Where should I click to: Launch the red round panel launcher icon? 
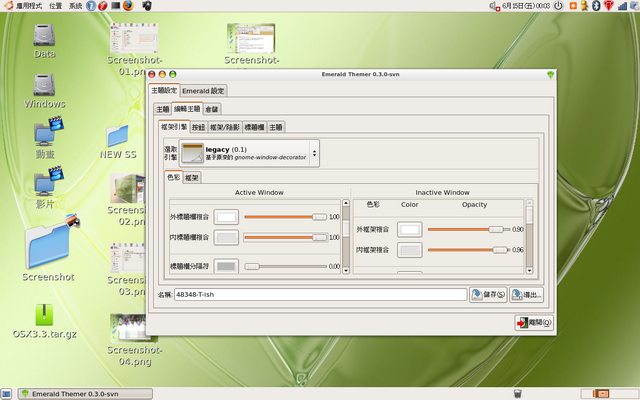[x=102, y=6]
